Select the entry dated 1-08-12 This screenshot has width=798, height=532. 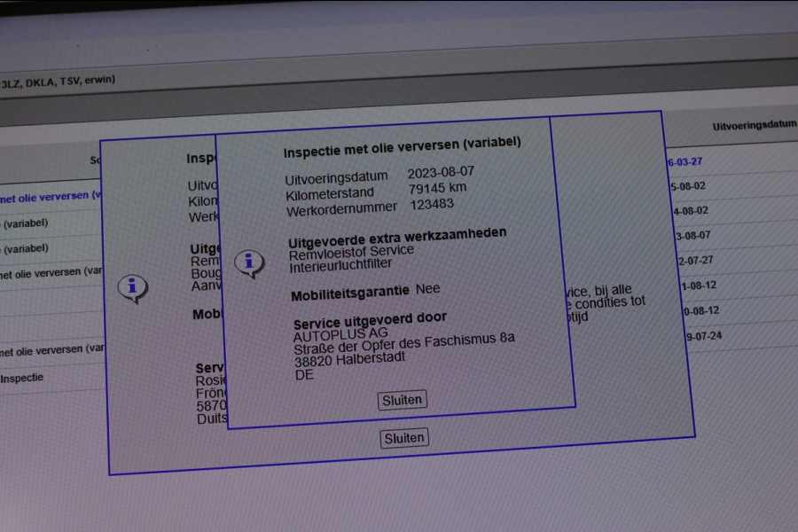(695, 286)
